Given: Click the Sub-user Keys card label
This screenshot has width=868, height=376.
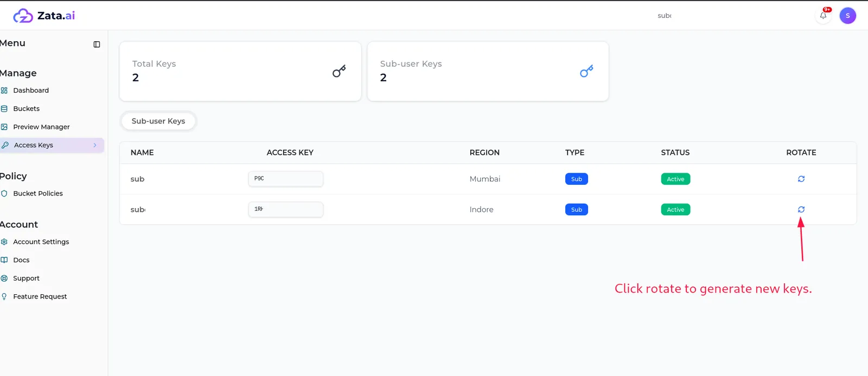Looking at the screenshot, I should point(411,64).
